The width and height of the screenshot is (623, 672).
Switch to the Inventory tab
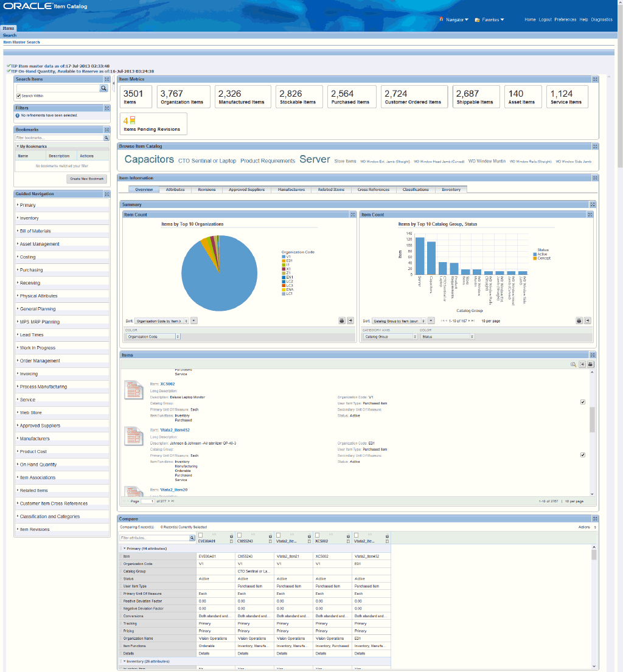click(451, 189)
